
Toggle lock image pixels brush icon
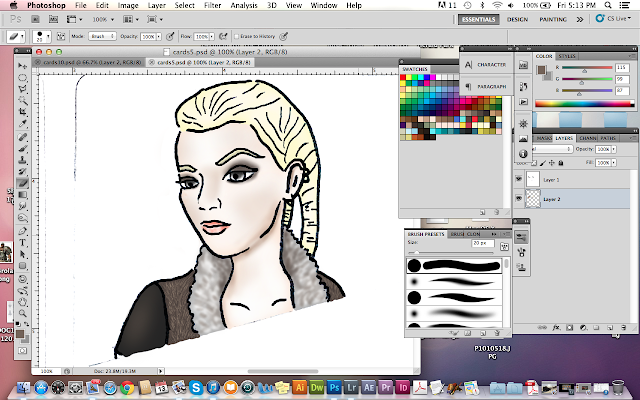[543, 163]
